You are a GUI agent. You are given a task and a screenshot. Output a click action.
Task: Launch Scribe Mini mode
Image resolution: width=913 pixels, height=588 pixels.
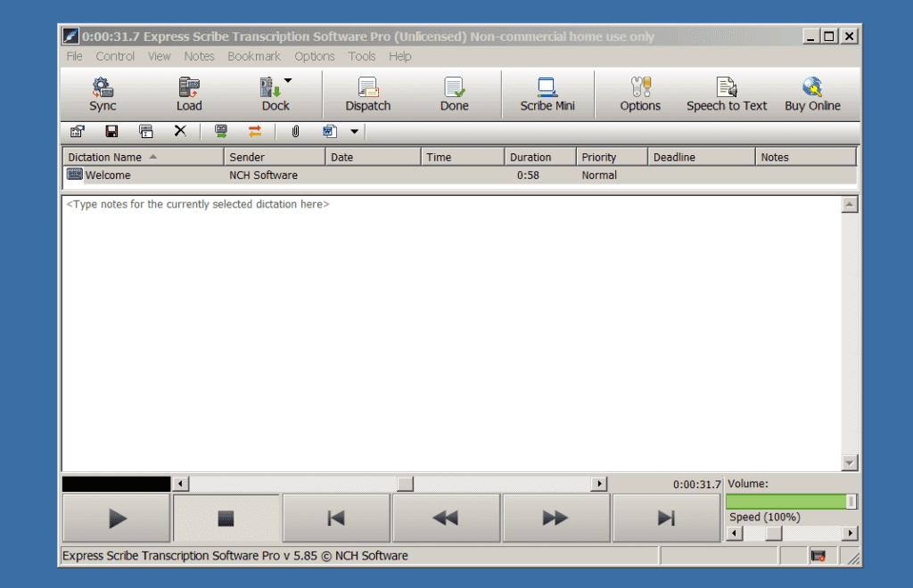(547, 94)
